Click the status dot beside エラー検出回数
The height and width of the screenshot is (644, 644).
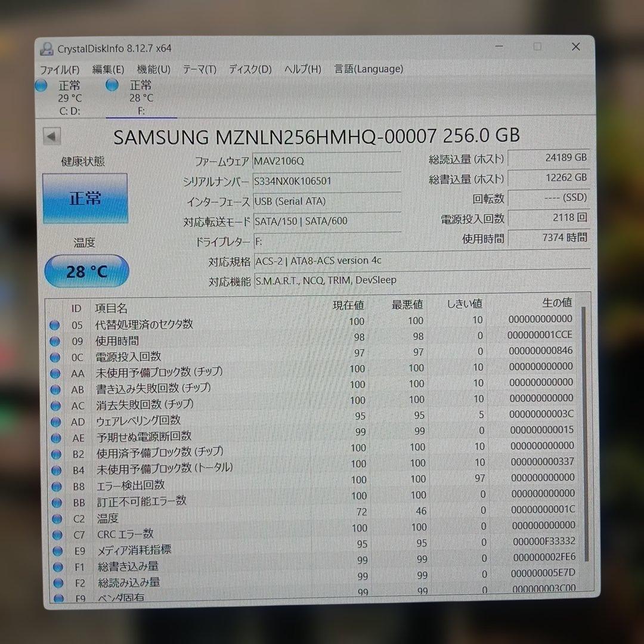(55, 486)
